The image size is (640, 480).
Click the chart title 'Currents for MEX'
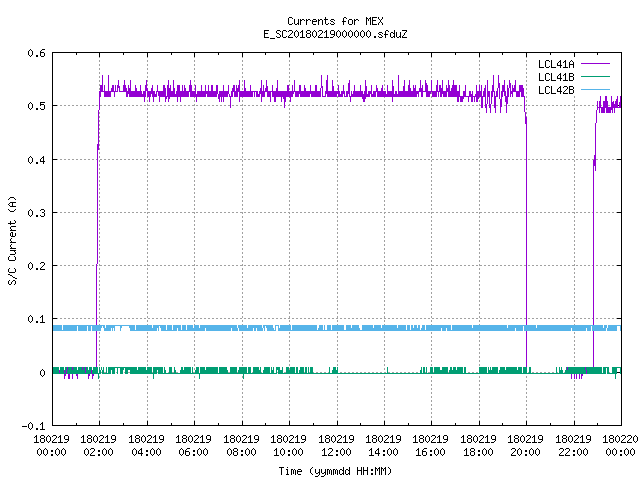335,21
